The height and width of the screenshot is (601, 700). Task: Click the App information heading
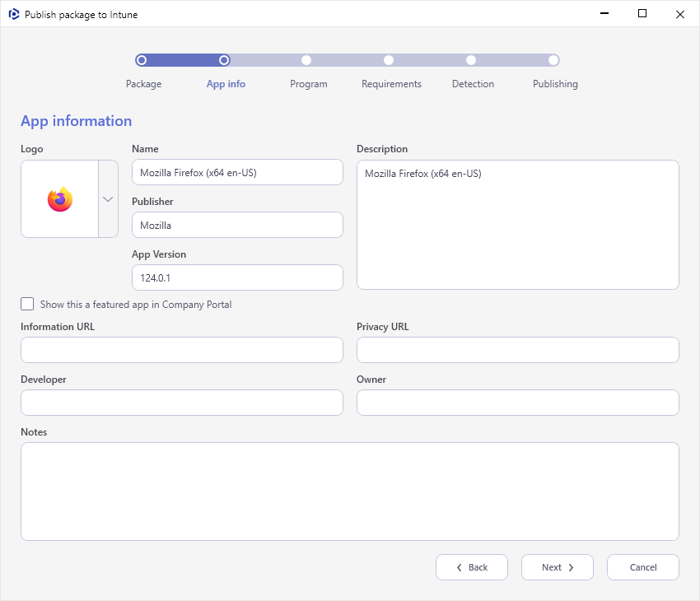coord(77,121)
